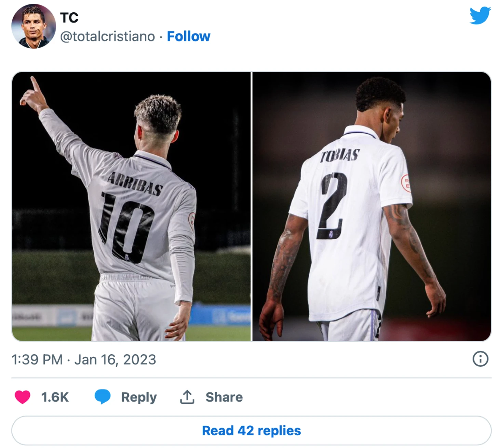Screen dimensions: 499x448
Task: Click the 1.6K likes count
Action: [x=55, y=397]
